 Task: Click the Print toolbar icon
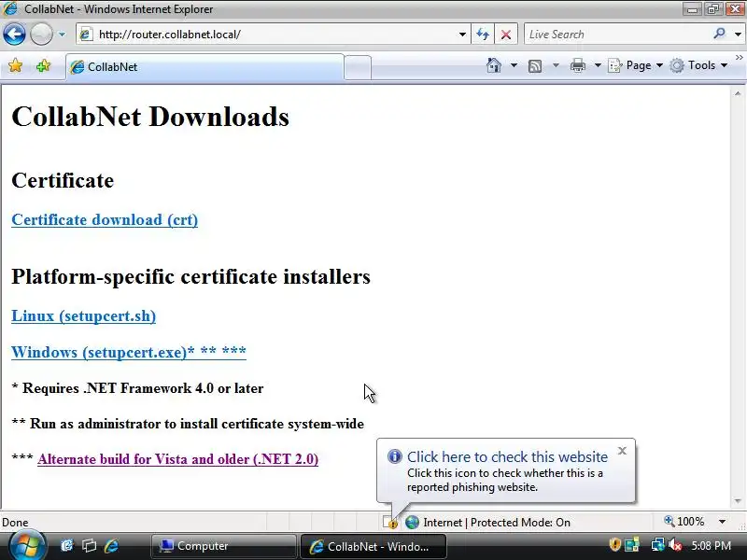pos(577,65)
